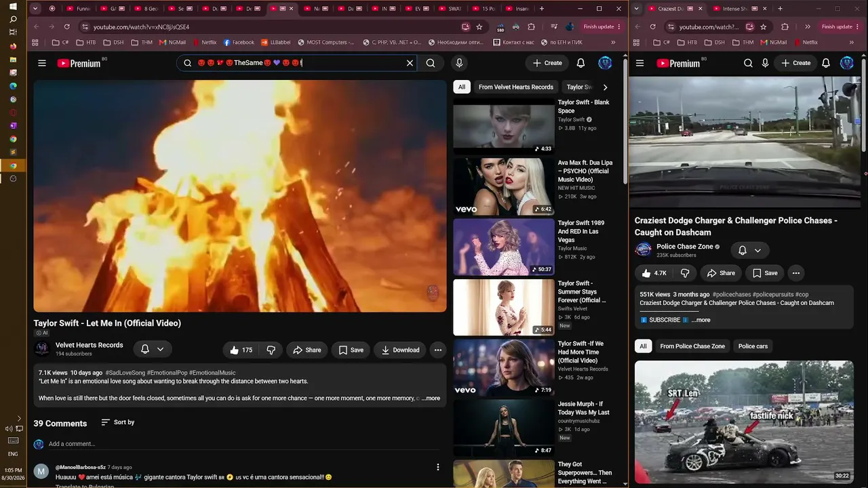Viewport: 868px width, 488px height.
Task: Click Create button in left YouTube header
Action: (547, 63)
